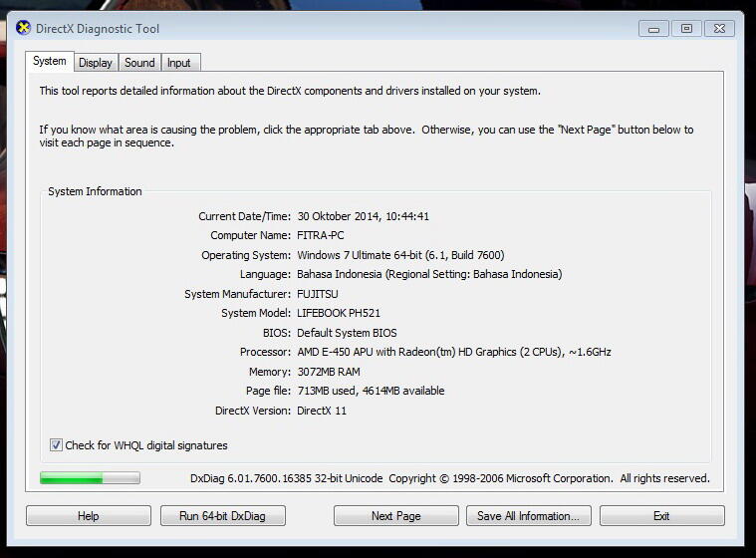Viewport: 756px width, 558px height.
Task: Click Run 64-bit DxDiag button
Action: click(223, 515)
